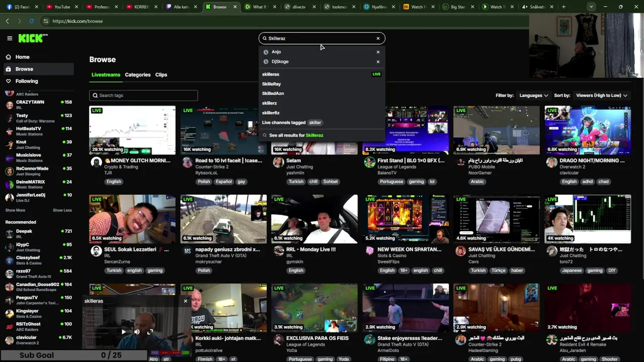Close the skilleras mini player

point(185,301)
